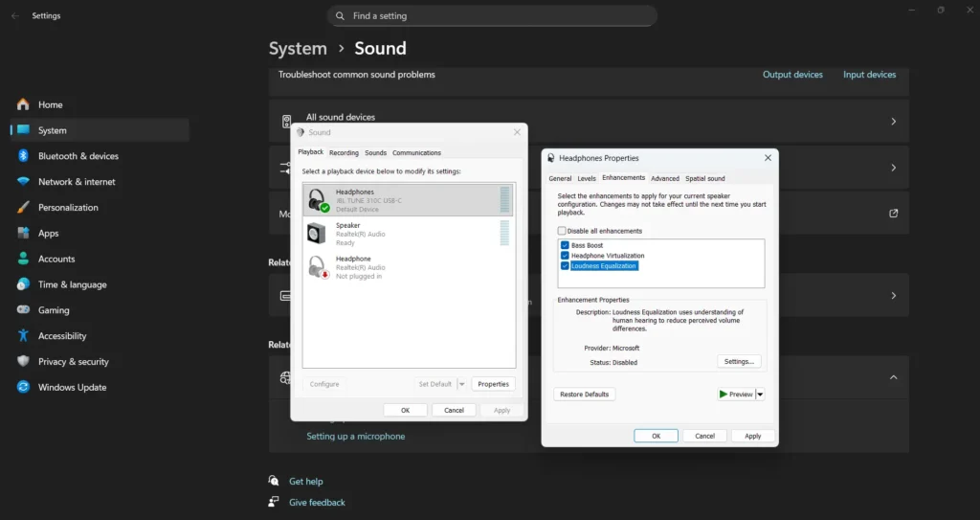Click the Settings back arrow

15,15
